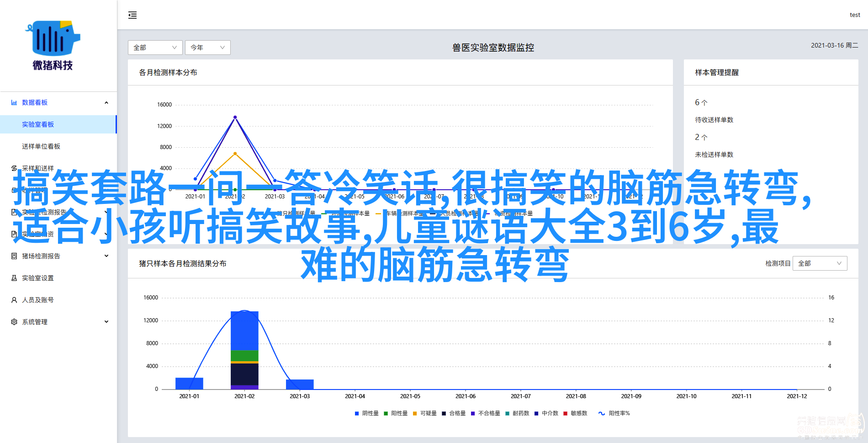This screenshot has height=443, width=868.
Task: Collapse the sidebar with the menu fold icon
Action: tap(132, 15)
